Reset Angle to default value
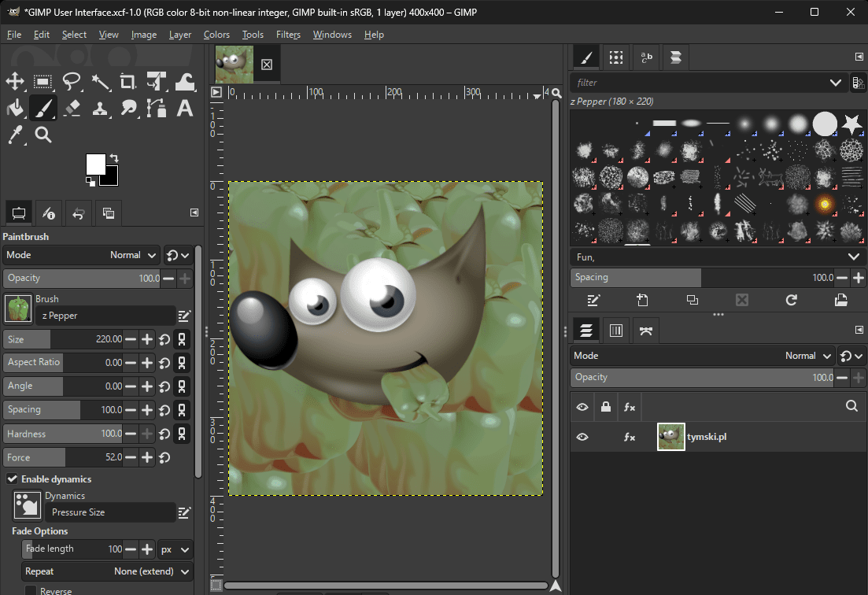868x595 pixels. click(x=164, y=386)
